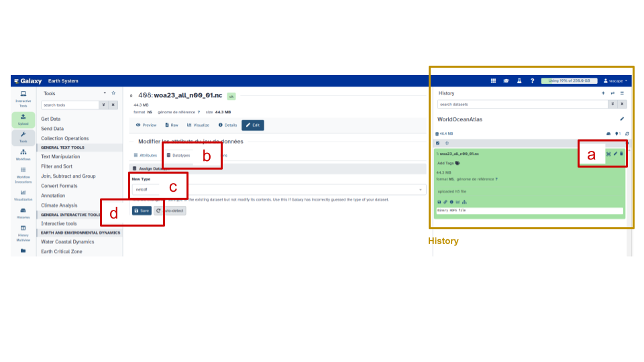This screenshot has height=362, width=644.
Task: Open the Climate Analysis tool section
Action: pos(59,205)
